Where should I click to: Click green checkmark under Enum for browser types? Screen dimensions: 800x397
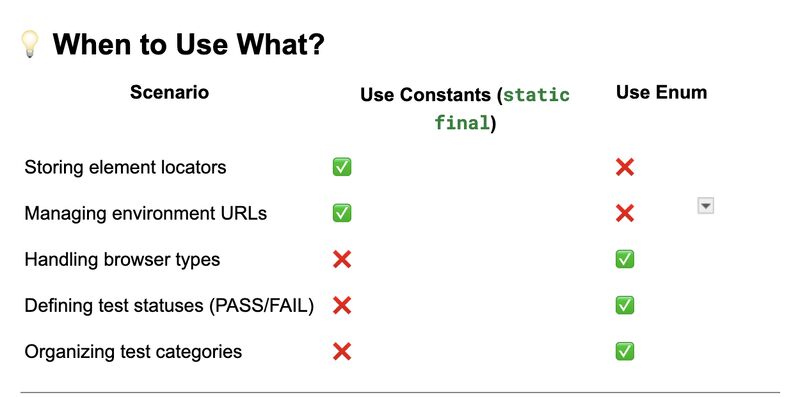click(624, 259)
